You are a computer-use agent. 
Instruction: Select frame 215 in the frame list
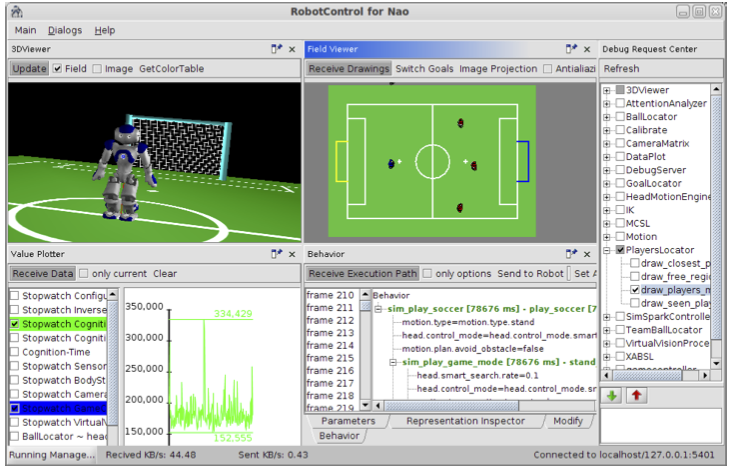click(330, 358)
